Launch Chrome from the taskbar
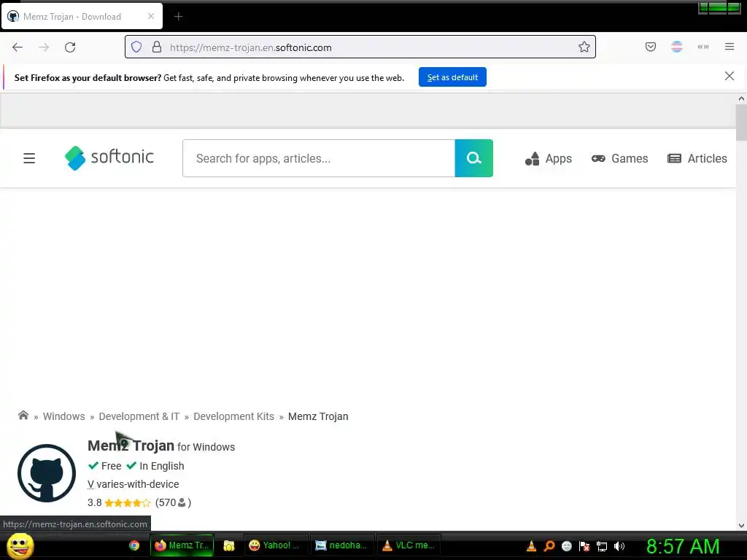This screenshot has width=747, height=560. click(134, 545)
